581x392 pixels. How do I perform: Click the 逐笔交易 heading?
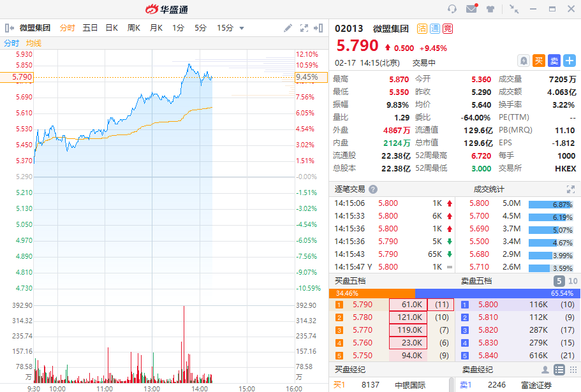(x=349, y=189)
